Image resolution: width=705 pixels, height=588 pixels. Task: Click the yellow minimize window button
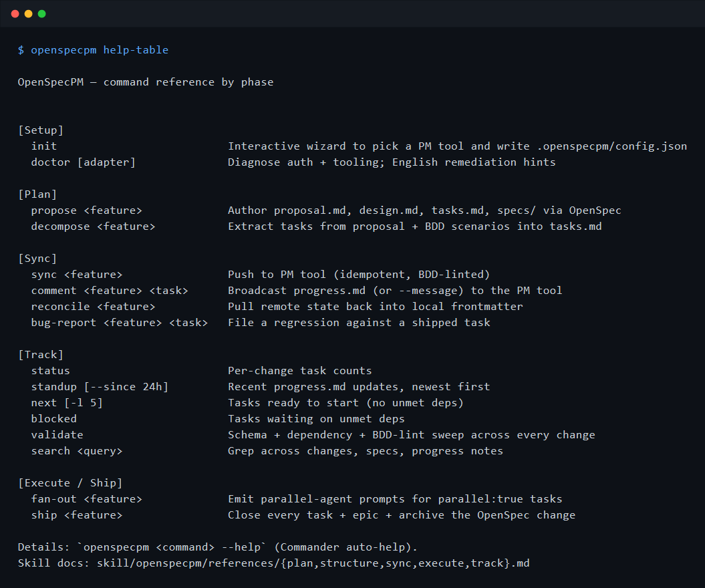pyautogui.click(x=28, y=14)
